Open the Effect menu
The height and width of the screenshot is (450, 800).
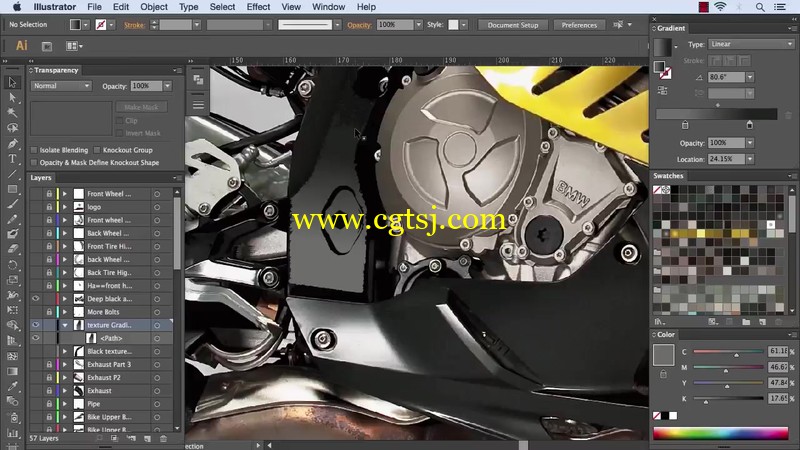pos(258,7)
